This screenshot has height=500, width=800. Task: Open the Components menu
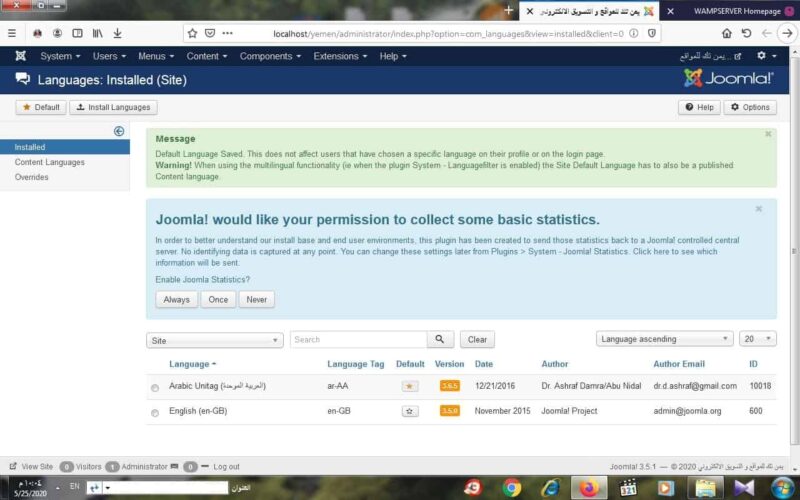point(270,56)
